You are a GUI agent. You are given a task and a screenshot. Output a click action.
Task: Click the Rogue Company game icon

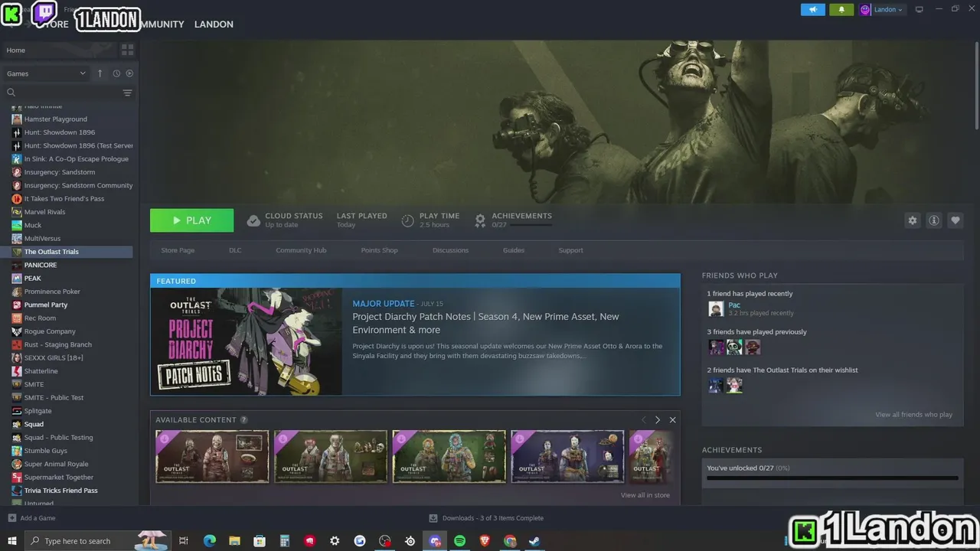(x=17, y=331)
